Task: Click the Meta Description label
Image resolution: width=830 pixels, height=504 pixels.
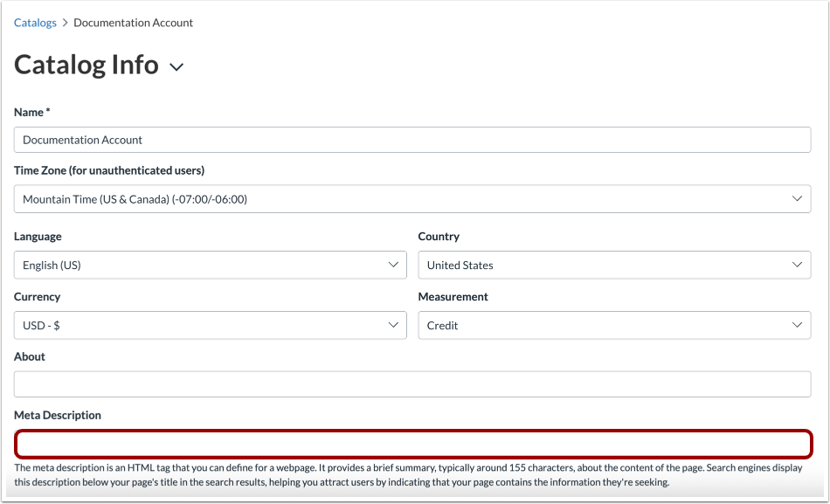Action: click(x=58, y=415)
